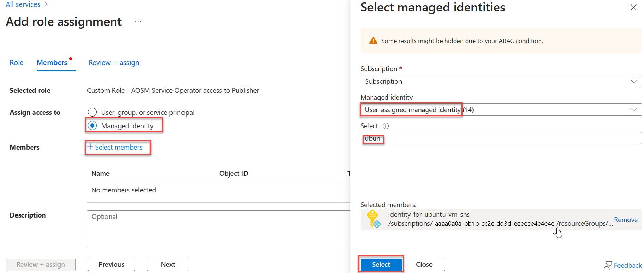Remove identity-for-ubuntu-vm-sns from selected members
The height and width of the screenshot is (273, 644).
pyautogui.click(x=626, y=220)
